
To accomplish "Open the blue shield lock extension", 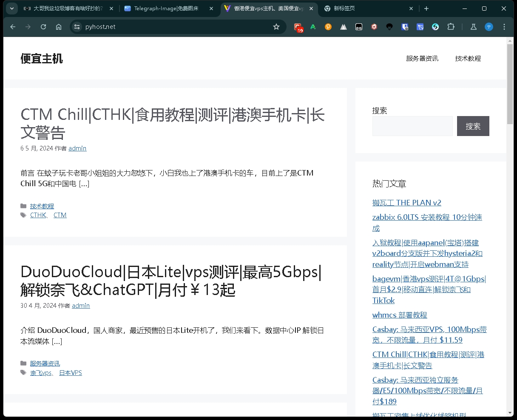I will (405, 27).
